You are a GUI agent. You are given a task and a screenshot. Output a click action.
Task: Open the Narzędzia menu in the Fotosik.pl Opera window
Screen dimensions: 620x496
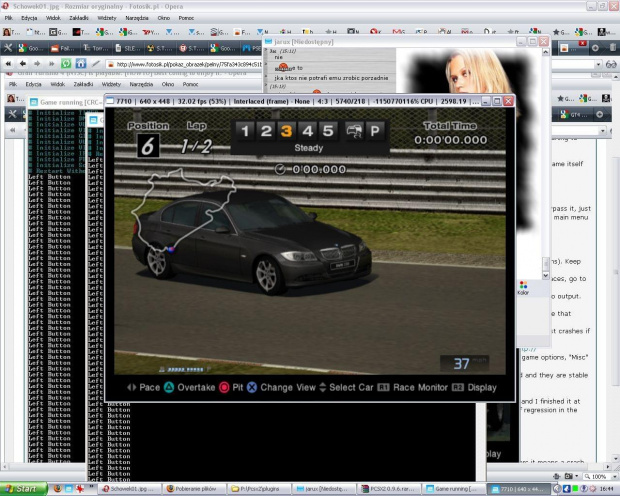[x=137, y=18]
